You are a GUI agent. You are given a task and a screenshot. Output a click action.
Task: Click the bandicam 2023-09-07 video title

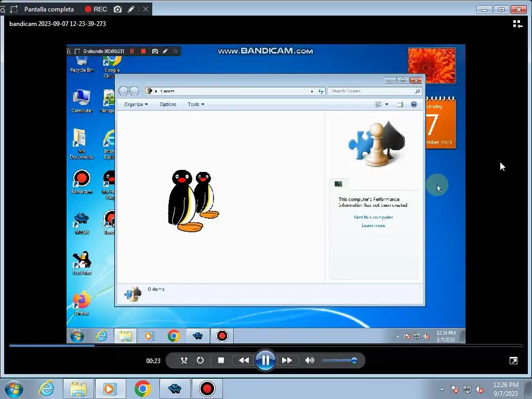58,24
